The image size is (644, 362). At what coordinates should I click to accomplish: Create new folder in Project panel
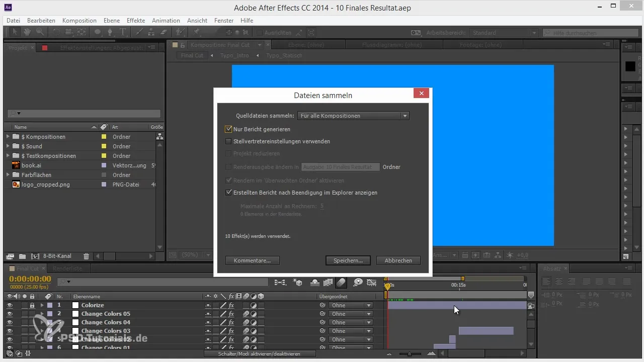coord(22,256)
